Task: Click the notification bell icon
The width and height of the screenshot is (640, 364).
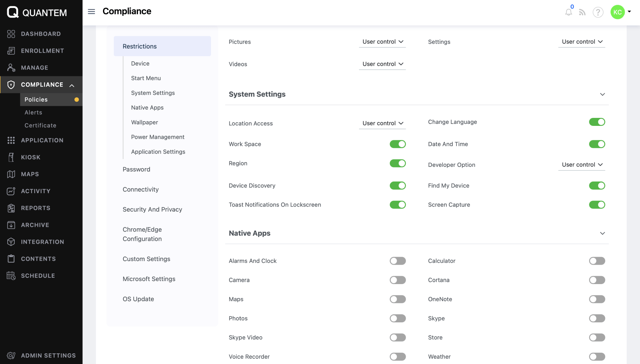Action: tap(568, 13)
